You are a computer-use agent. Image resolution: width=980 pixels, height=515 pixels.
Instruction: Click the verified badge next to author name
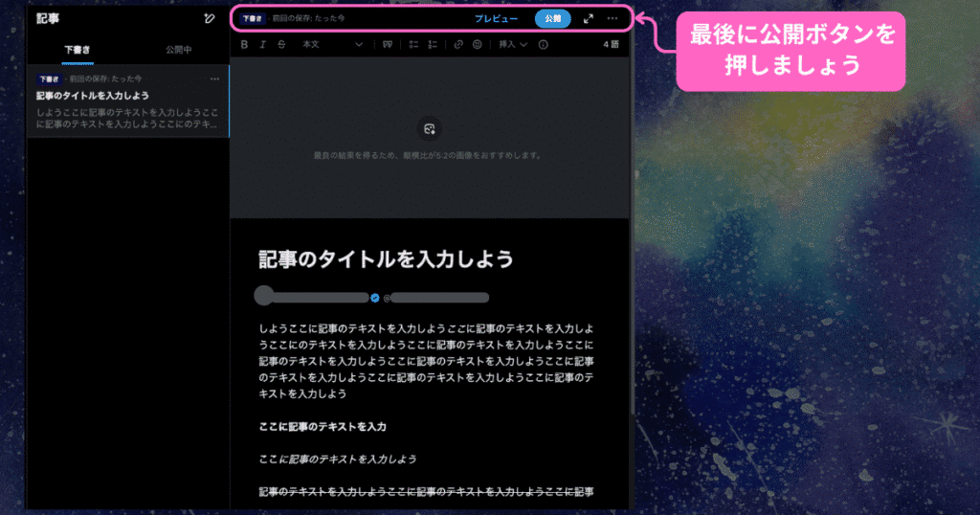pos(375,298)
